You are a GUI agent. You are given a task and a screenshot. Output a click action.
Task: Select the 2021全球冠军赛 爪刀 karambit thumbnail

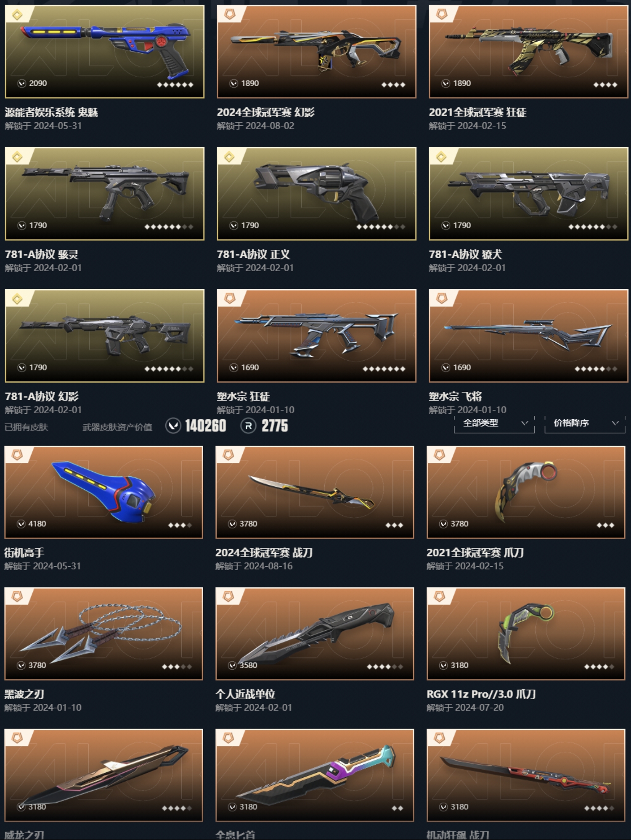pyautogui.click(x=526, y=492)
